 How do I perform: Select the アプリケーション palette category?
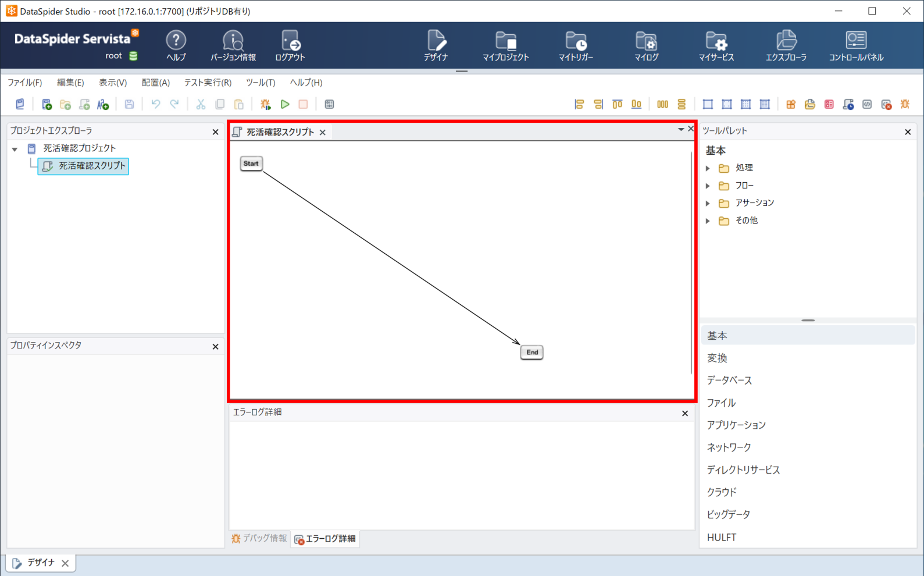click(808, 425)
